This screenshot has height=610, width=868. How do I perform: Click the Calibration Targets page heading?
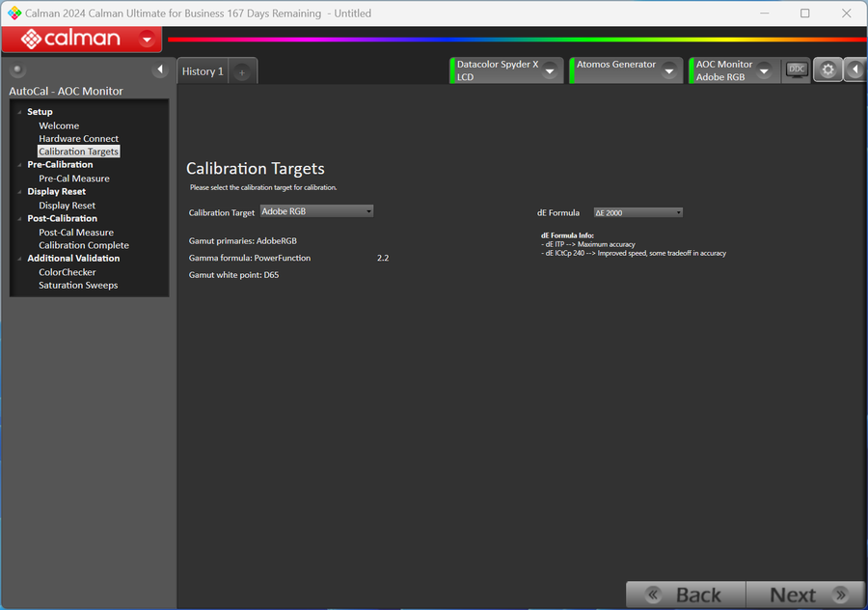pyautogui.click(x=256, y=169)
